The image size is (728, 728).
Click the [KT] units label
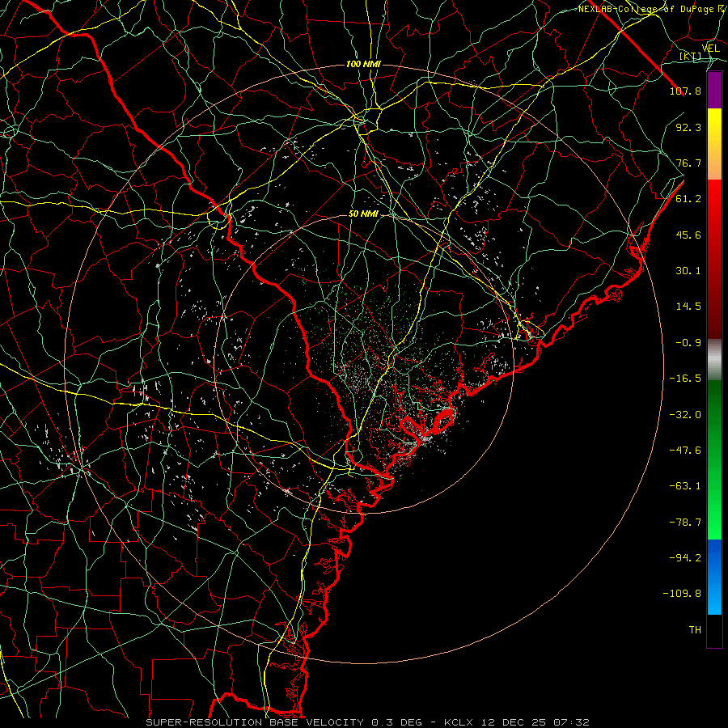click(690, 56)
